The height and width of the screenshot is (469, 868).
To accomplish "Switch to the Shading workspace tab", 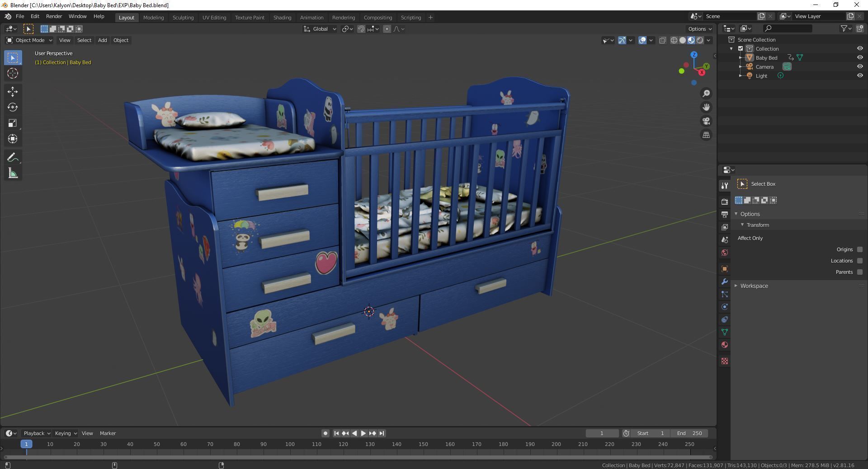I will pos(282,17).
